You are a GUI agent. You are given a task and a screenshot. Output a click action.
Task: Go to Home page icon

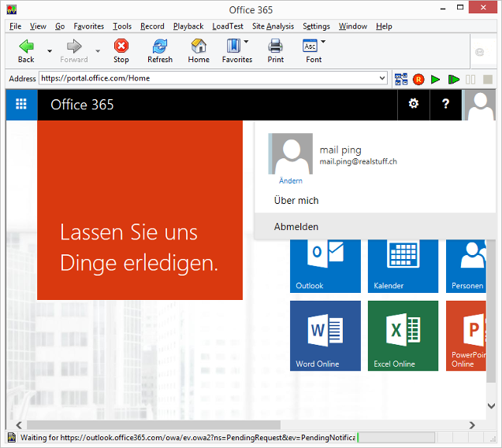click(199, 46)
